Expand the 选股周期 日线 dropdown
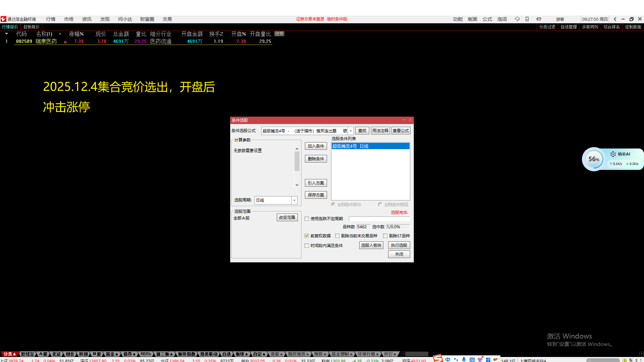This screenshot has width=644, height=362. (x=294, y=200)
